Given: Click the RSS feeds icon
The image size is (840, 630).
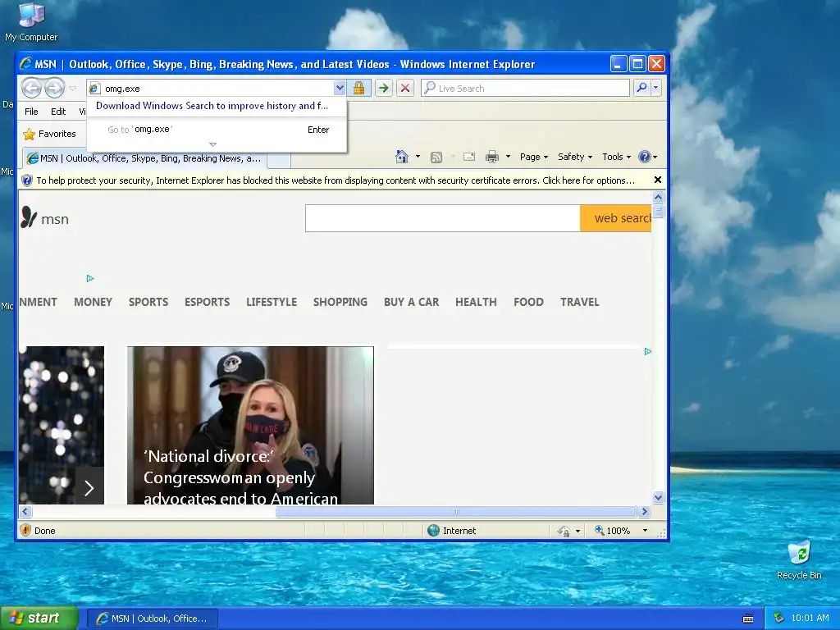Looking at the screenshot, I should 436,157.
